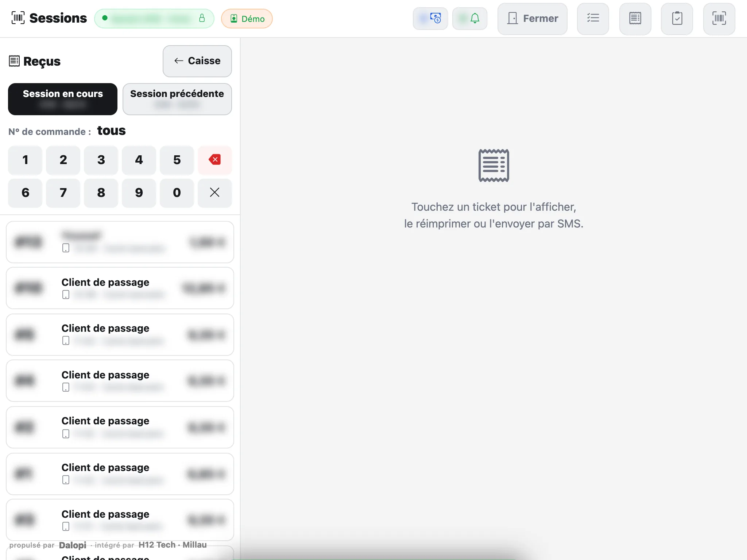Click the cash payment screen icon
Image resolution: width=747 pixels, height=560 pixels.
click(430, 19)
